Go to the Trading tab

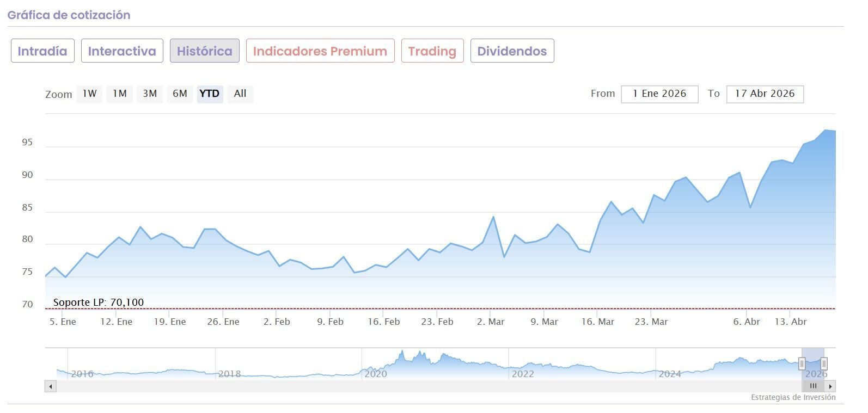coord(432,51)
